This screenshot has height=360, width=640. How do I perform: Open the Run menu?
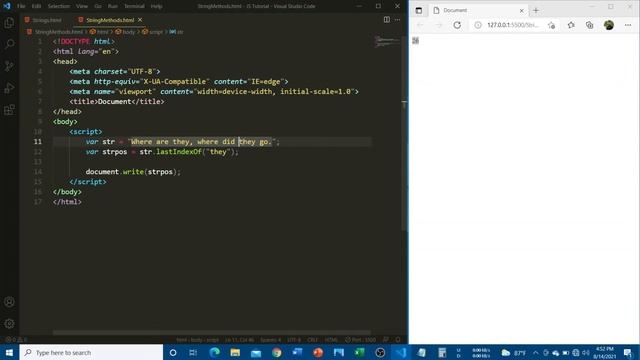coord(113,6)
